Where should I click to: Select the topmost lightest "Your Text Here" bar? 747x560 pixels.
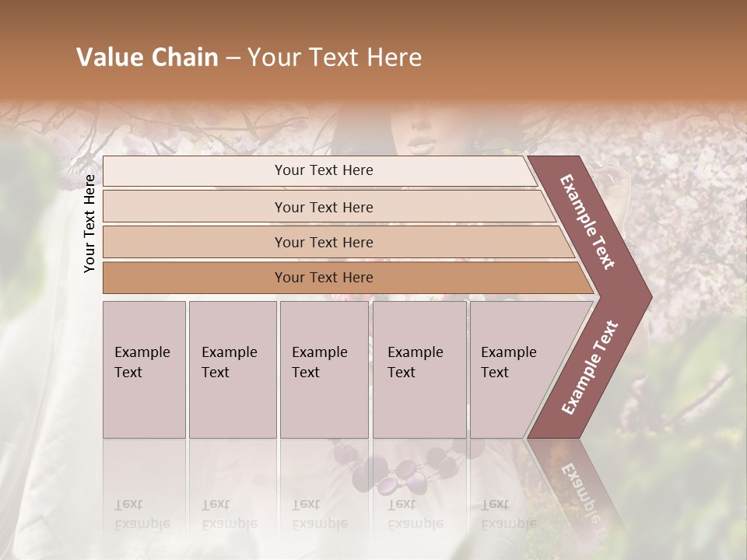(324, 170)
